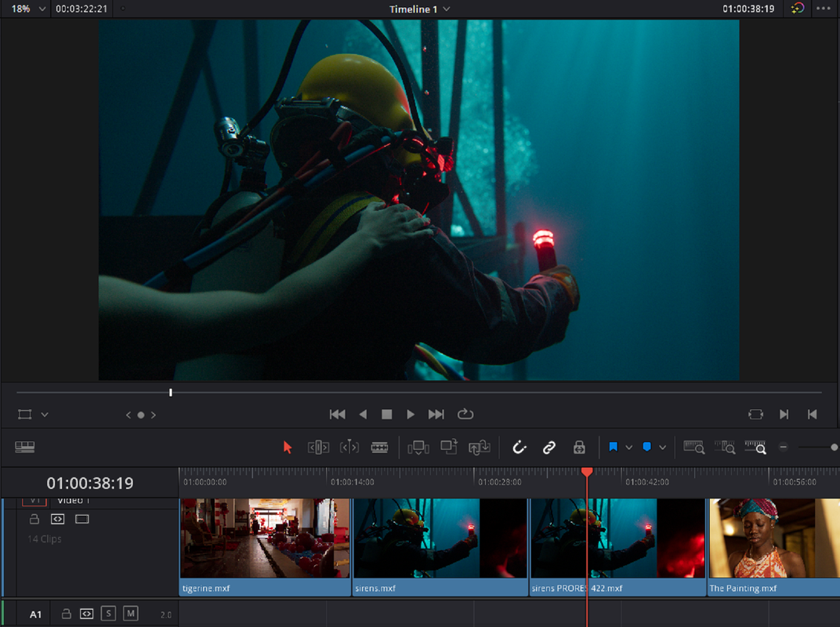Select The Painting.mxf clip
The height and width of the screenshot is (627, 840).
point(774,546)
